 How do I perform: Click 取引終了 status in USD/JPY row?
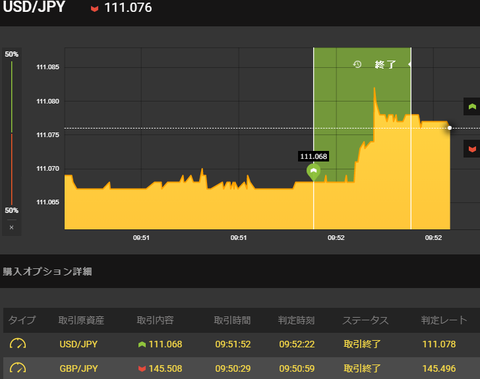click(362, 344)
